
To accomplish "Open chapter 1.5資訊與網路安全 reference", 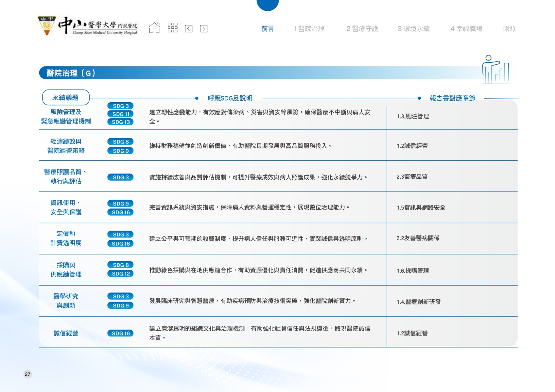I will click(x=421, y=208).
